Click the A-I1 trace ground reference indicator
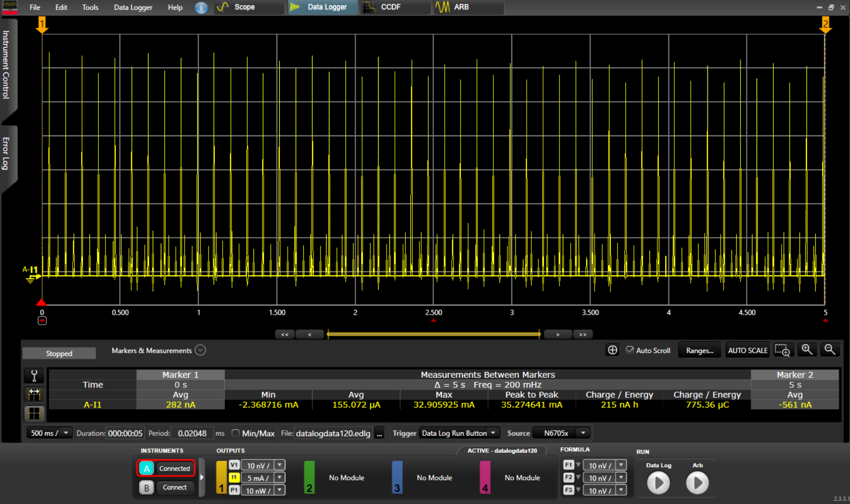The width and height of the screenshot is (850, 504). click(32, 274)
